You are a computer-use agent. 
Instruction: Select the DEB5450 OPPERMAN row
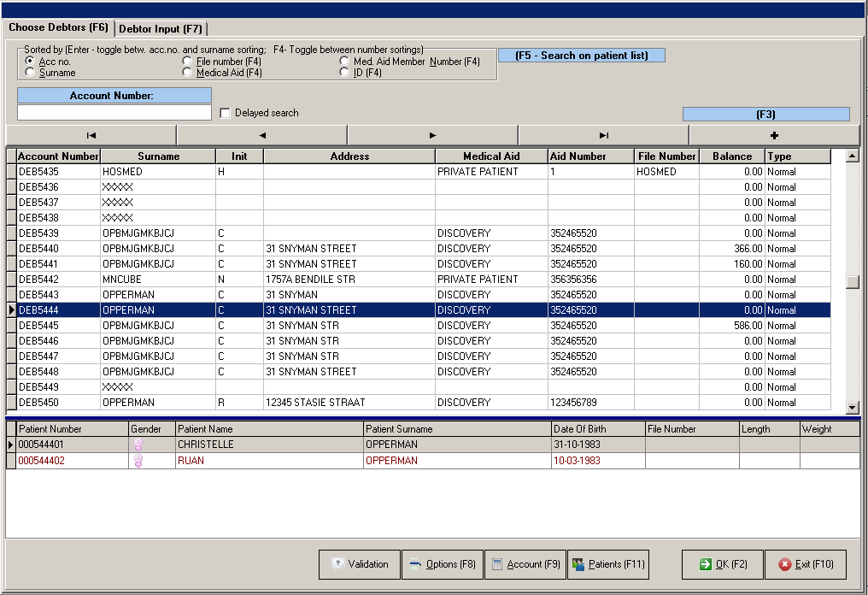point(256,402)
